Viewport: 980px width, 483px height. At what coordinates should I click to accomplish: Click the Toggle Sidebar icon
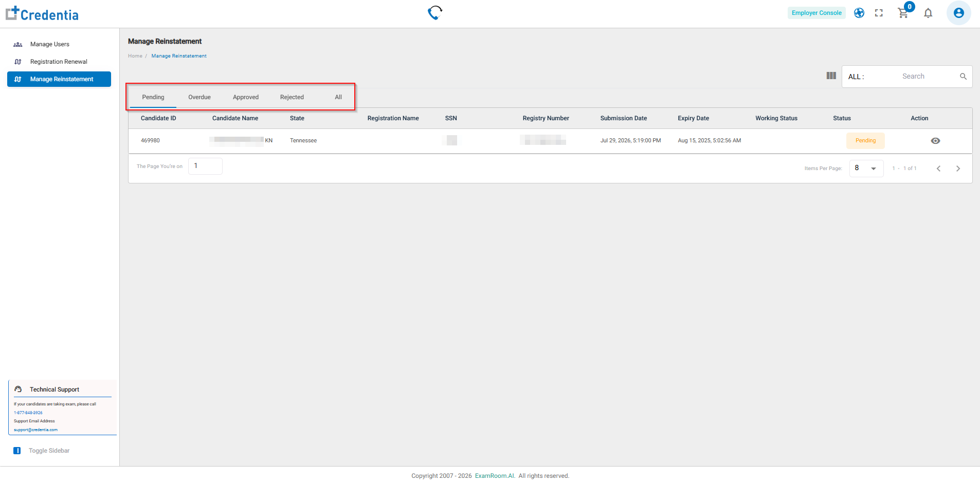tap(17, 451)
